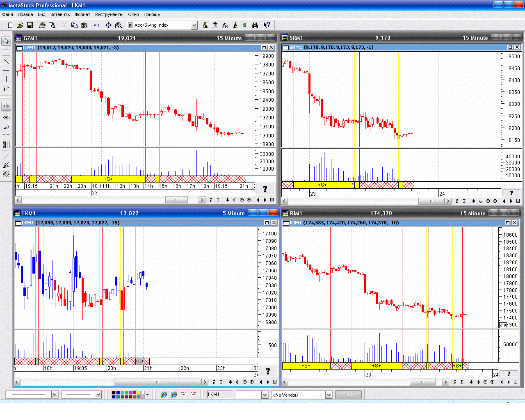The image size is (525, 420).
Task: Click the Save floppy disk icon
Action: point(30,25)
